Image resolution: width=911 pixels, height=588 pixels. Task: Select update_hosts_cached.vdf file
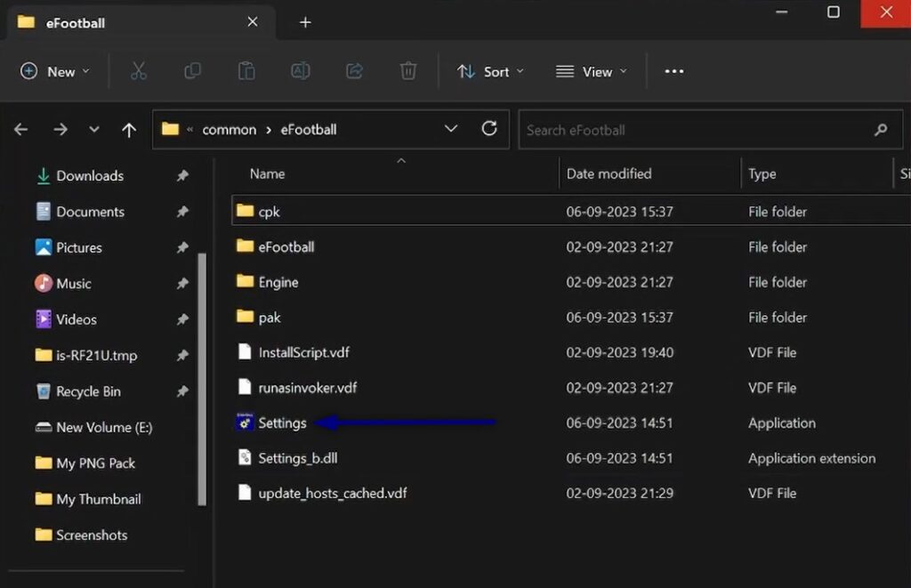coord(571,493)
